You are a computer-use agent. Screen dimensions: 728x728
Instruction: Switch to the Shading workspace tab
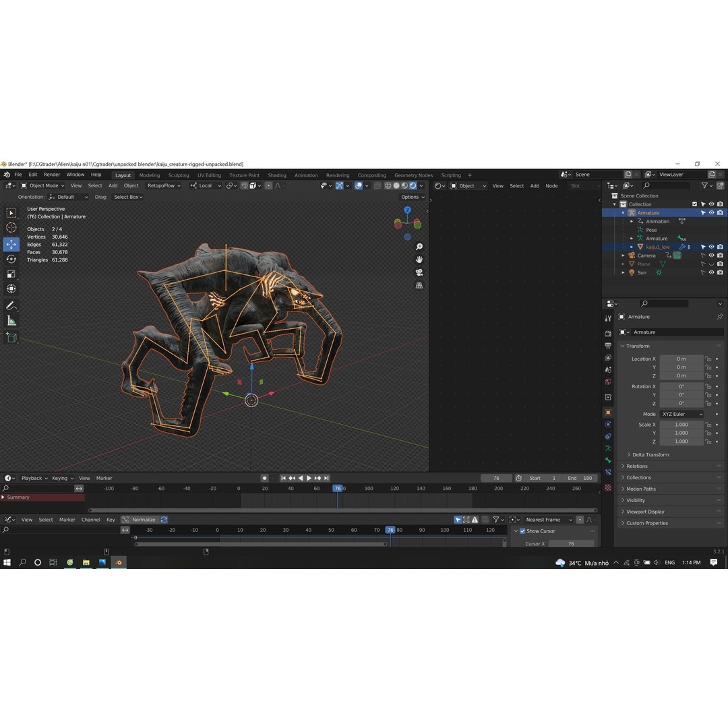click(277, 175)
